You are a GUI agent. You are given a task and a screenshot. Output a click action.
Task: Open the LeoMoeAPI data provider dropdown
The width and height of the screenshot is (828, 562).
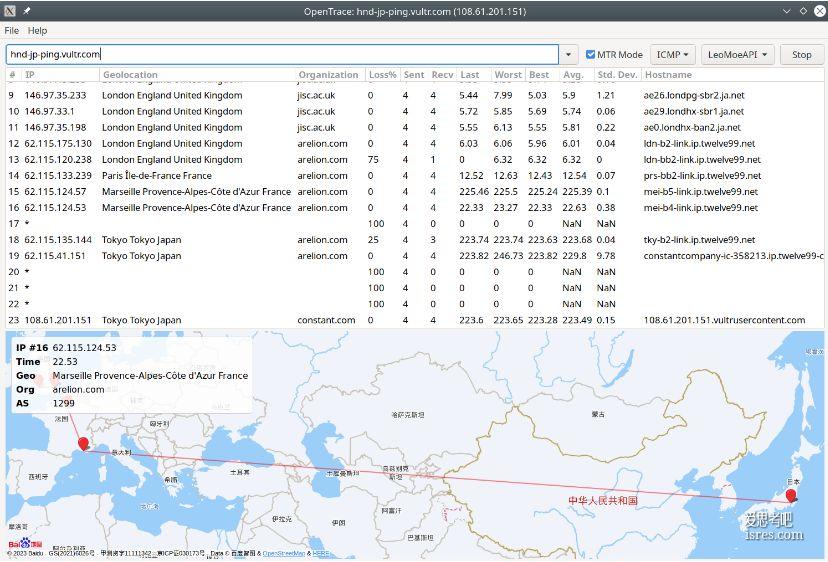pos(738,54)
